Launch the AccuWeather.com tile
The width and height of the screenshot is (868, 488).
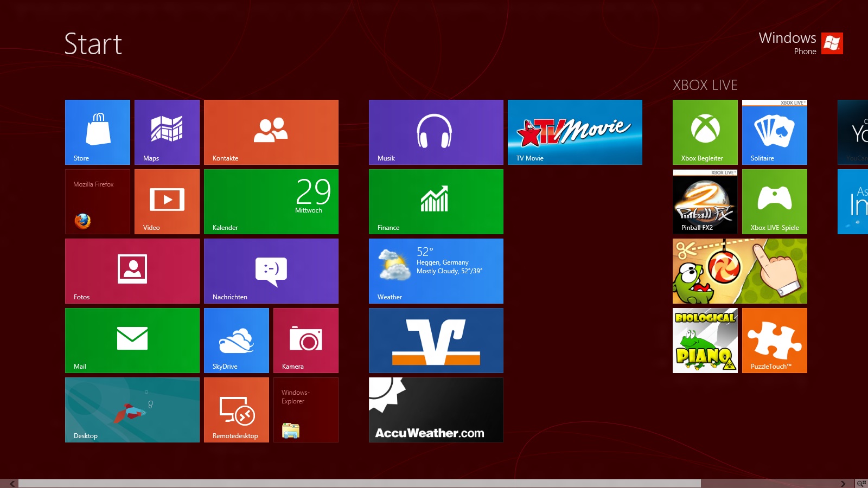click(x=436, y=410)
